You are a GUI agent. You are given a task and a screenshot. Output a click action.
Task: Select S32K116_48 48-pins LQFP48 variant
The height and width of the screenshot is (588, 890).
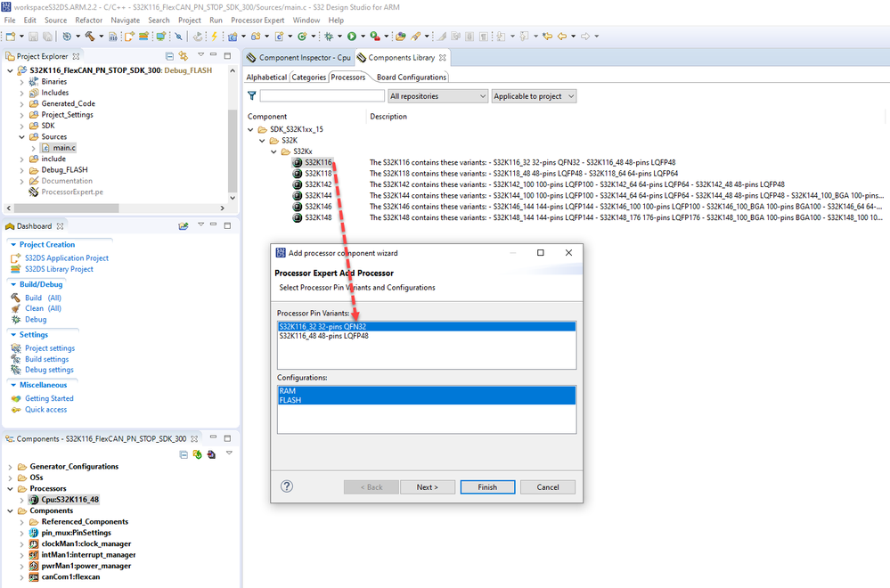tap(426, 336)
